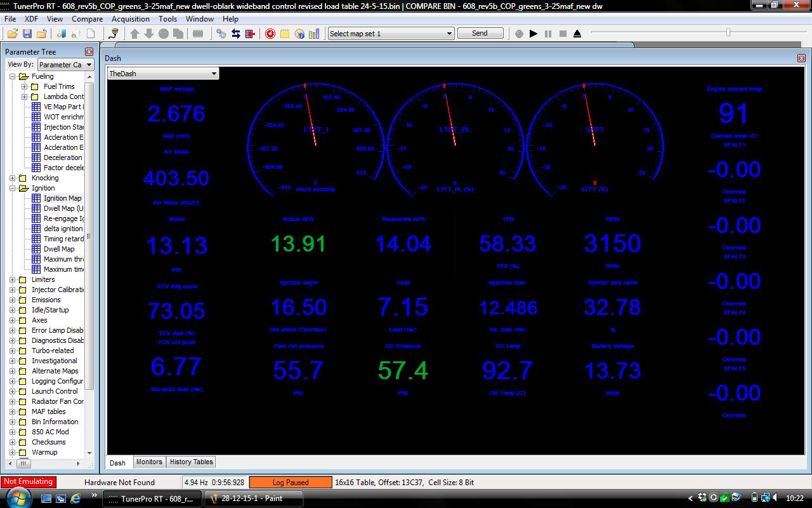Click the blue swap arrows toolbar icon
812x508 pixels.
coord(236,34)
